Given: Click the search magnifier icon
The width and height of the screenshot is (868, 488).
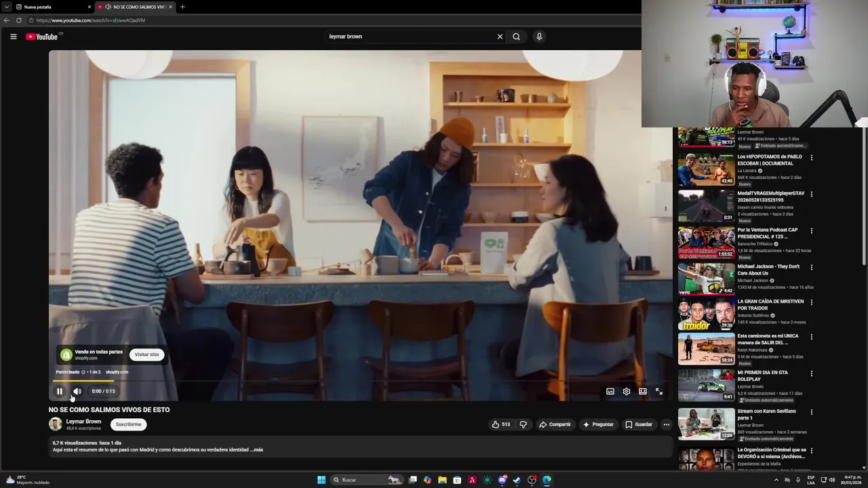Looking at the screenshot, I should tap(516, 37).
